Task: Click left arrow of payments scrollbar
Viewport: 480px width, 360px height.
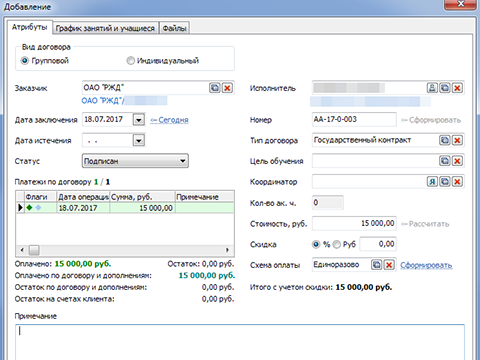Action: coord(22,250)
